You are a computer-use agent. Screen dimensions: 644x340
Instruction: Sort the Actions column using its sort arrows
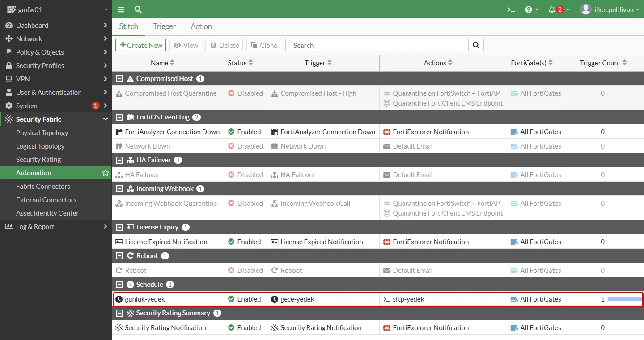[450, 63]
